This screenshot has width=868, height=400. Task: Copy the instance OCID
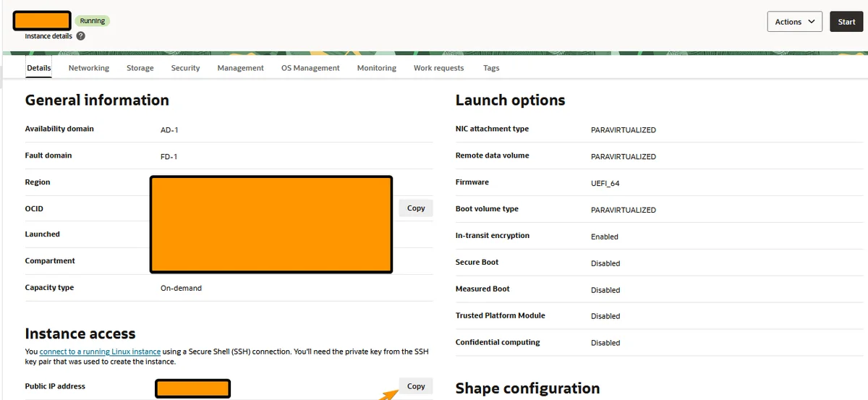pyautogui.click(x=416, y=208)
